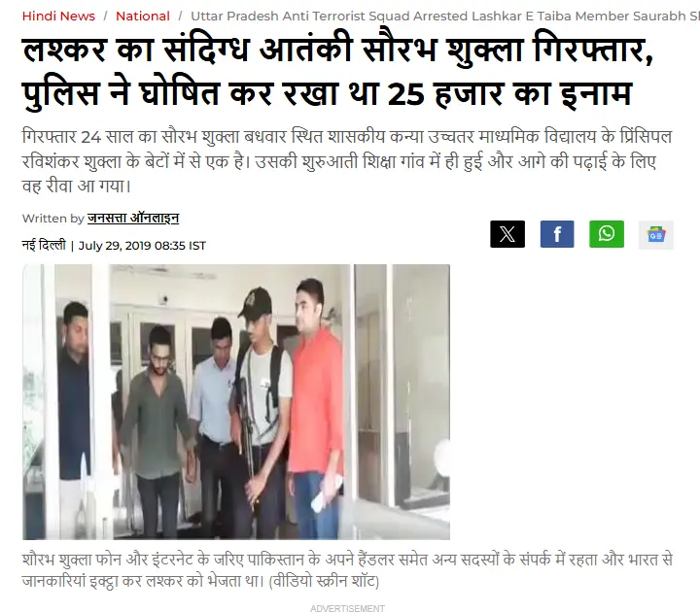Click the photo caption text
The width and height of the screenshot is (700, 612).
click(347, 570)
